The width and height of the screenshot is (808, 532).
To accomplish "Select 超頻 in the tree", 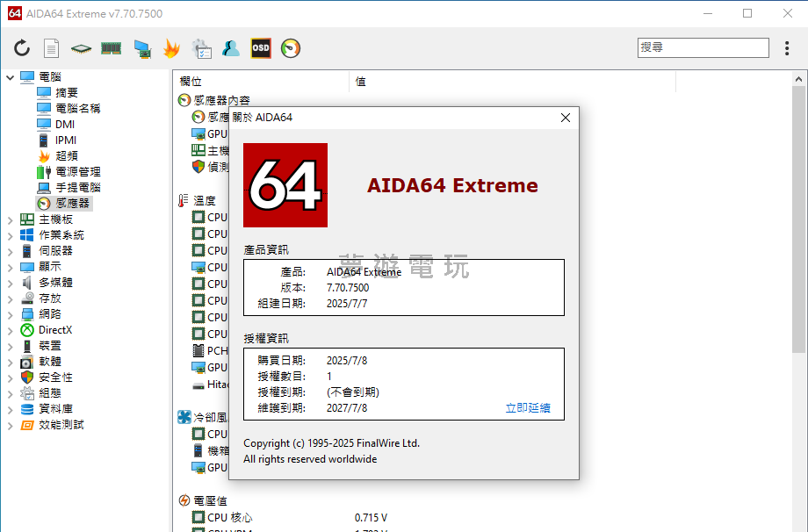I will (67, 155).
